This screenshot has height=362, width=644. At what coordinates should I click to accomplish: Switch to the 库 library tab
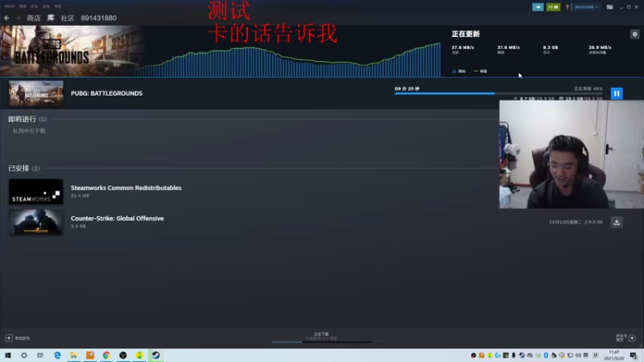pyautogui.click(x=51, y=18)
